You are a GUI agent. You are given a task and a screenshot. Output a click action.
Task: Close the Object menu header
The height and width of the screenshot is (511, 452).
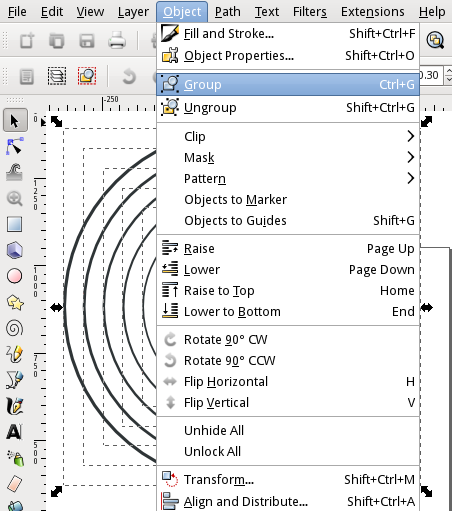[x=182, y=12]
